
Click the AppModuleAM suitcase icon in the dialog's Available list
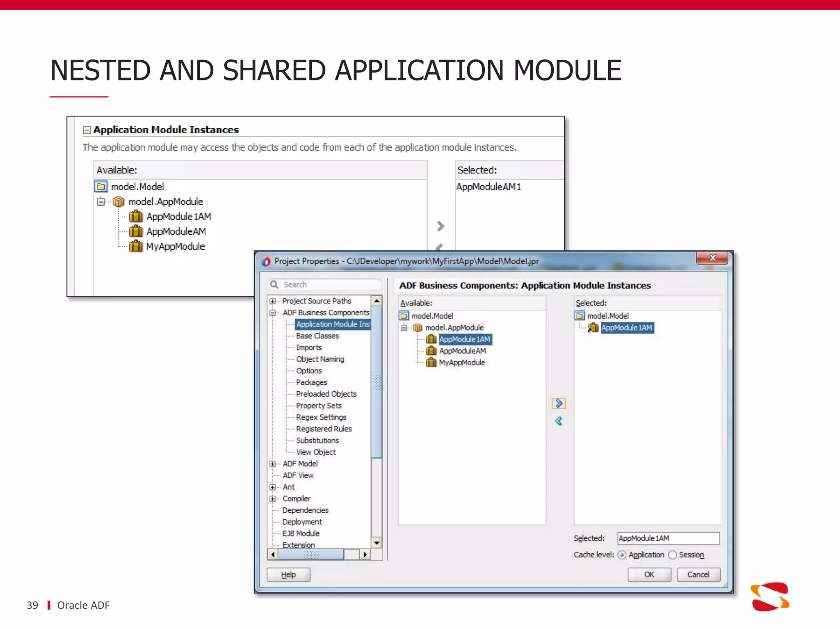pyautogui.click(x=431, y=351)
